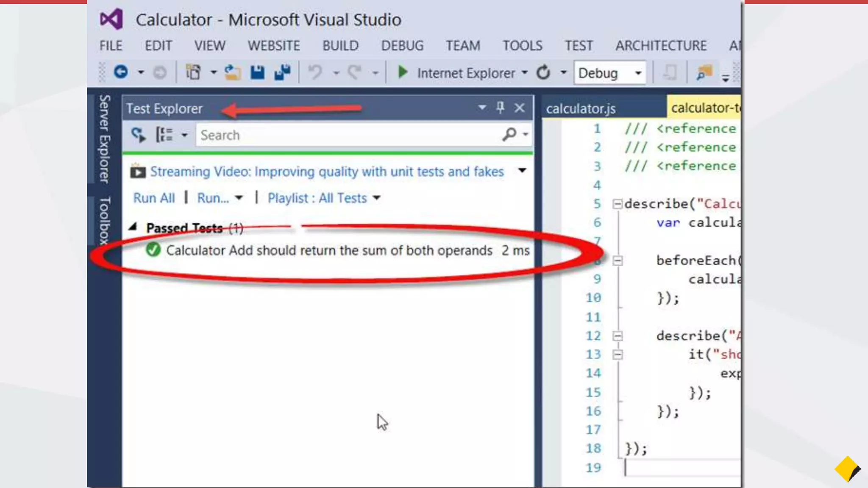Click the Group By icon in Test Explorer
868x488 pixels.
pos(164,135)
